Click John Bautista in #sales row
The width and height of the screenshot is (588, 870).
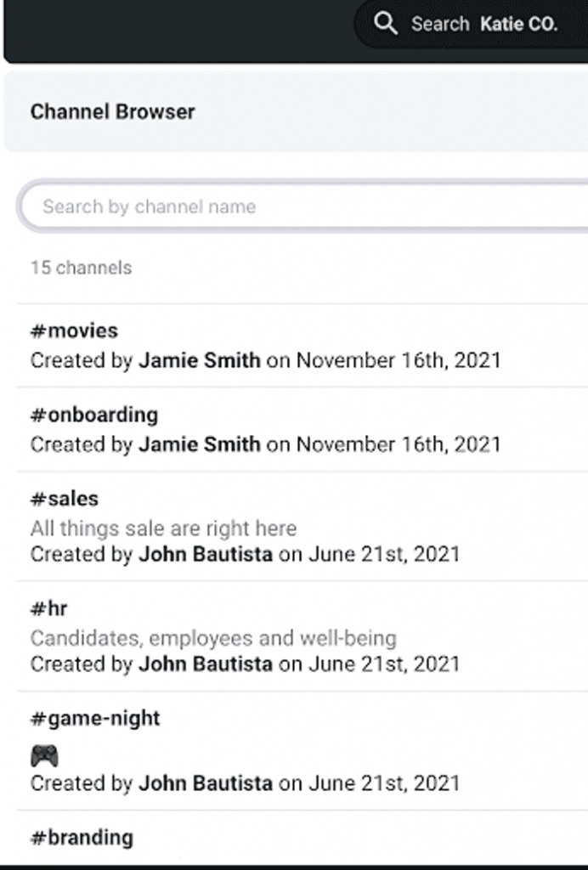pos(206,554)
